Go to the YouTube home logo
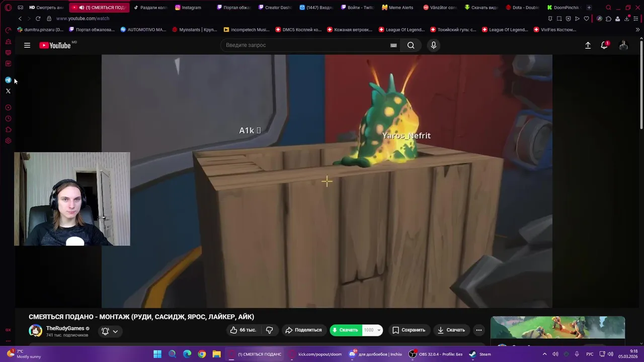The image size is (644, 362). click(55, 45)
